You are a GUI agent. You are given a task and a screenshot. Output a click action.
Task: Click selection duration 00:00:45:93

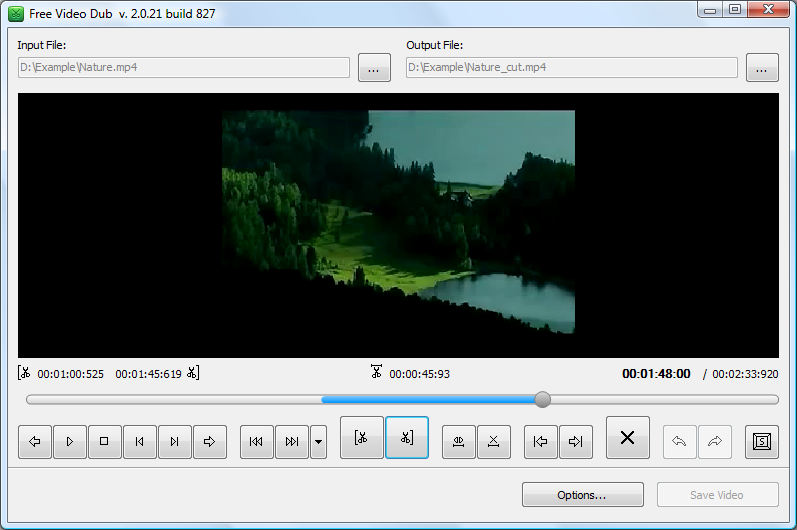(x=419, y=375)
